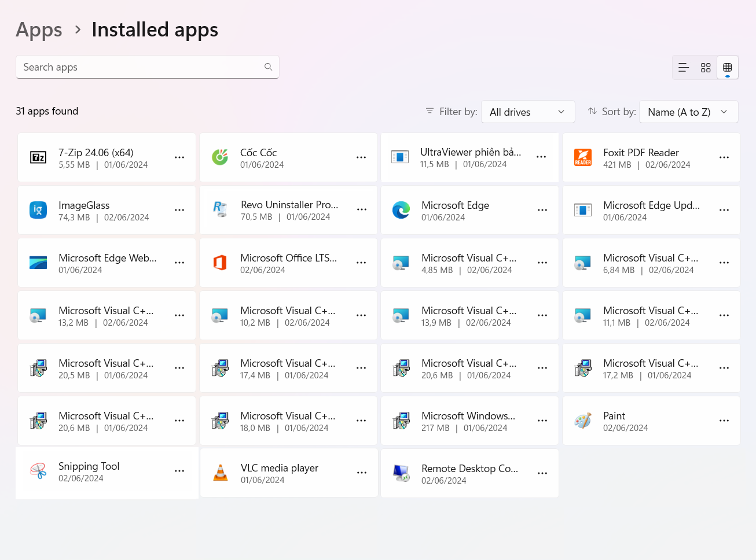Click icon of Visual C++ 4,85 MB
Screen dimensions: 756x560
(x=401, y=263)
